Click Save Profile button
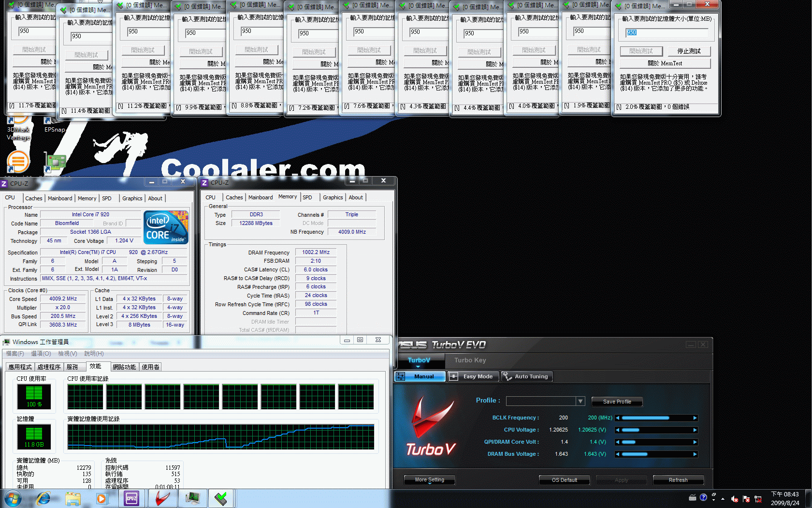 point(617,402)
